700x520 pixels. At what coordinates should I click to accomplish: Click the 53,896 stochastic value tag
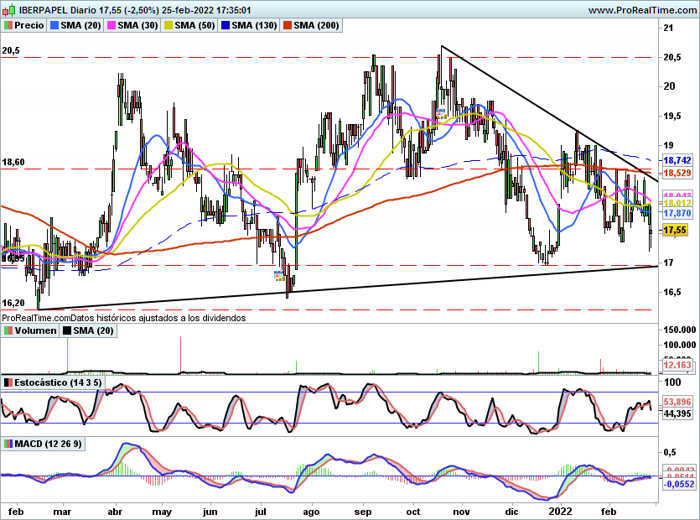tap(677, 402)
